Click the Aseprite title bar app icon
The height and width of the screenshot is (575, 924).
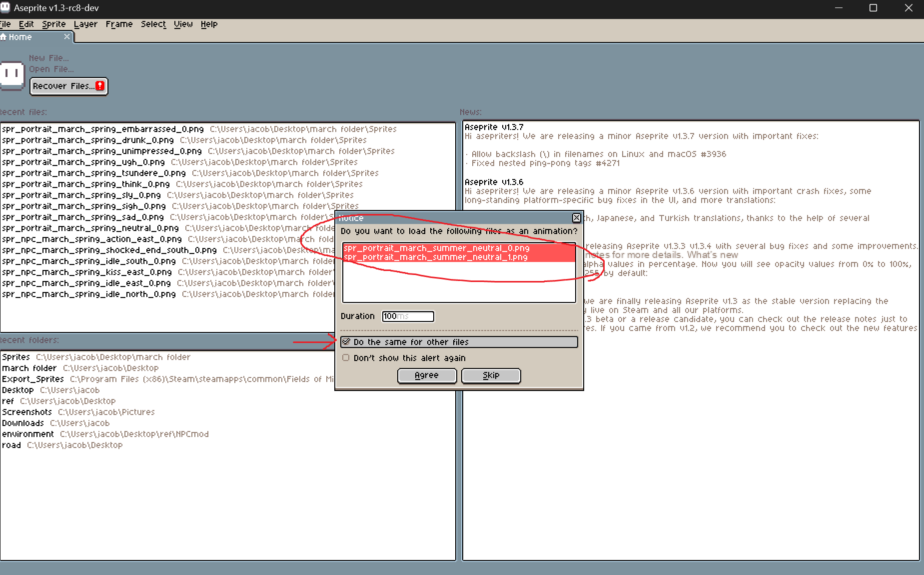tap(5, 7)
